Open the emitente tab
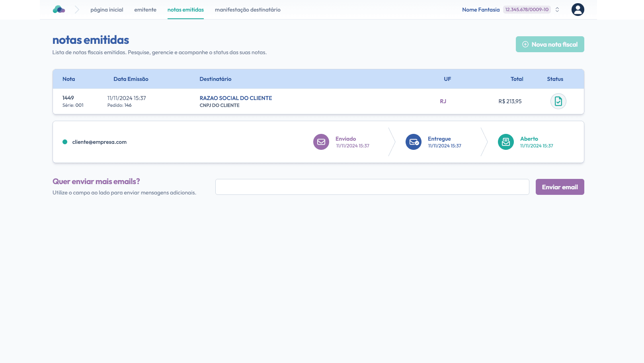 point(145,10)
